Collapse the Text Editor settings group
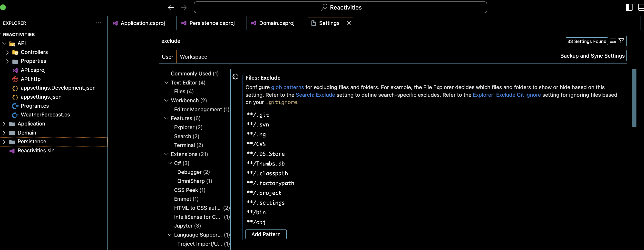644x250 pixels. point(166,83)
